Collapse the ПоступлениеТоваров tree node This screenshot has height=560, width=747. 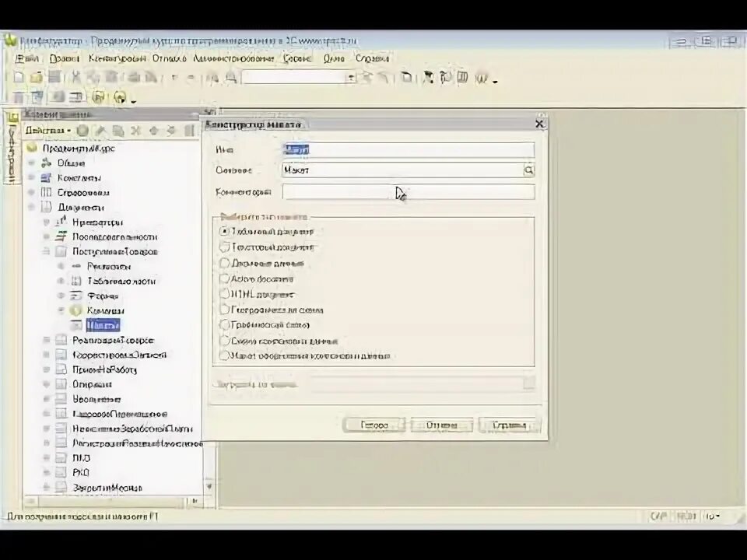pos(46,251)
